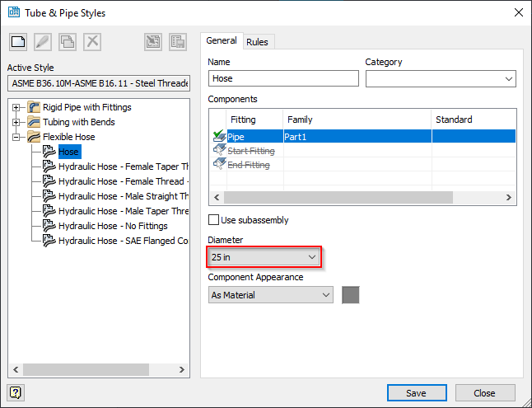Click the Export style icon
Screen dimensions: 532x408
pyautogui.click(x=177, y=42)
